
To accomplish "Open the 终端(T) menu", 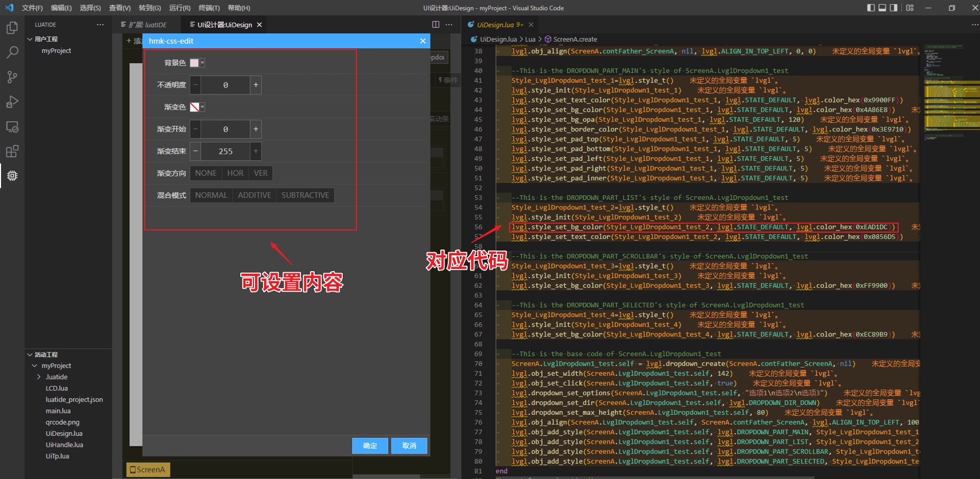I will coord(209,8).
